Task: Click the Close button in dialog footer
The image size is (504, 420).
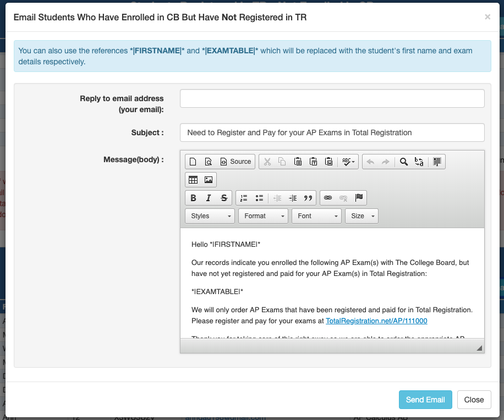Action: pos(474,400)
